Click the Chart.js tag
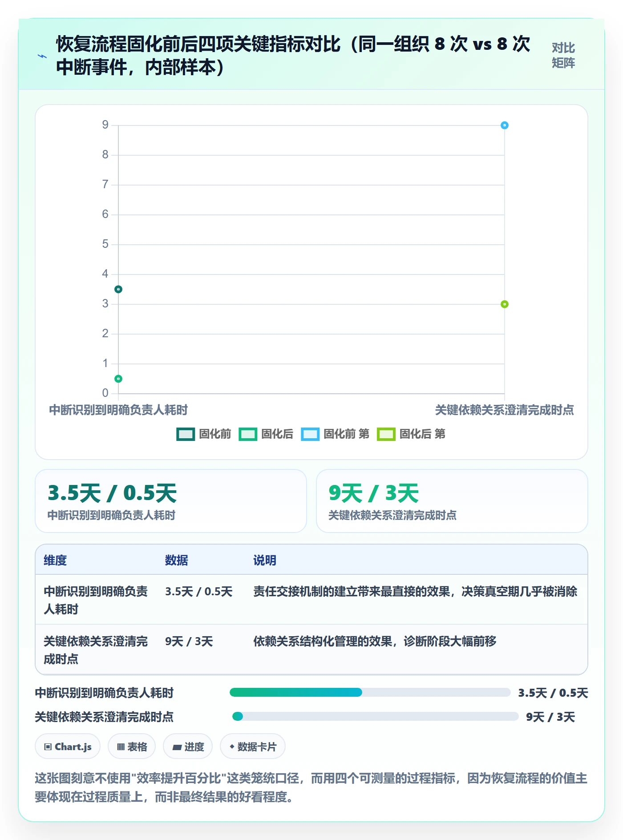623x840 pixels. (x=68, y=747)
